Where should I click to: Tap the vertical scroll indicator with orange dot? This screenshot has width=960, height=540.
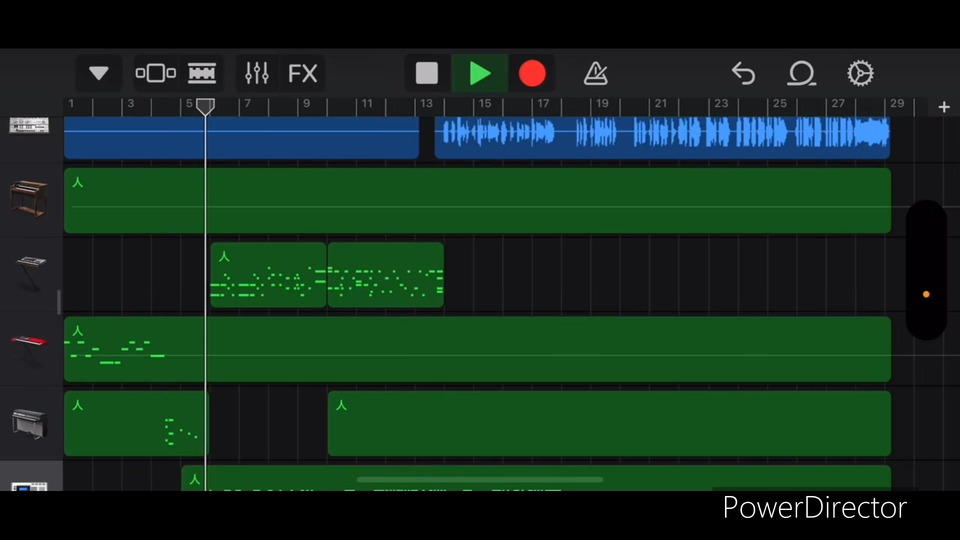[926, 270]
